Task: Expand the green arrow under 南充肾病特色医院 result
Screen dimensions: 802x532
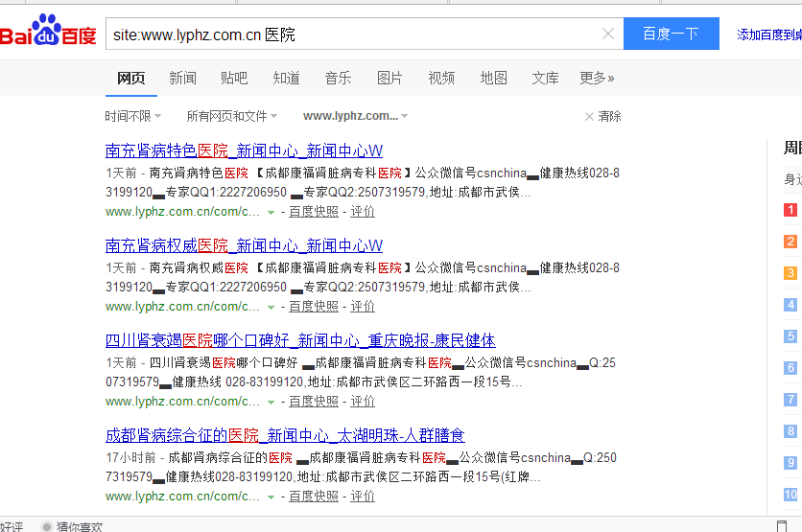Action: coord(271,212)
